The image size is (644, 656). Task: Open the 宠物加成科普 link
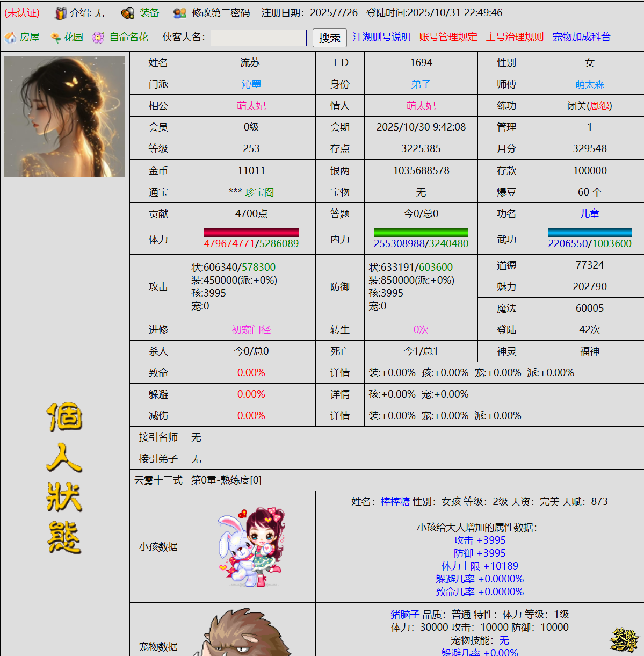(581, 37)
